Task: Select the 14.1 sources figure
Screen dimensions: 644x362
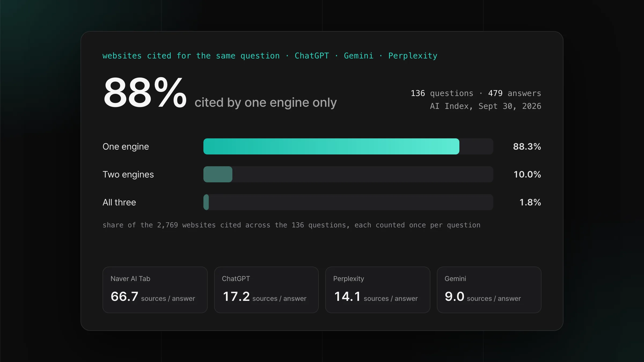Action: tap(347, 297)
